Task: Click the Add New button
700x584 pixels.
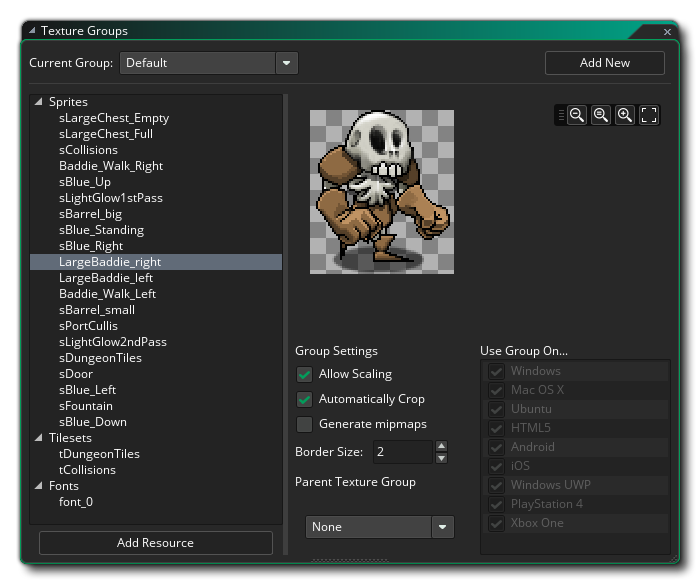Action: click(x=604, y=63)
